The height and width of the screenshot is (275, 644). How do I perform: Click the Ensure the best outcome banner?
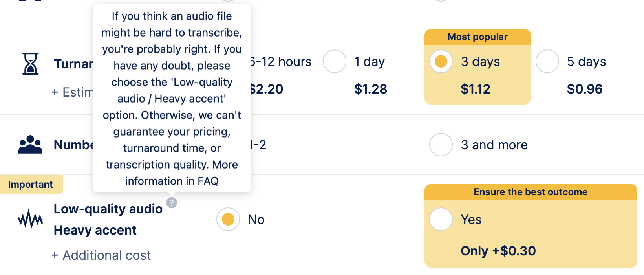(x=530, y=192)
